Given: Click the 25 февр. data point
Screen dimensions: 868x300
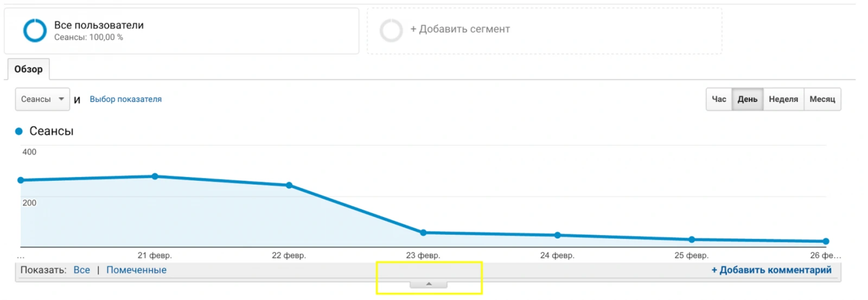Looking at the screenshot, I should (x=692, y=239).
